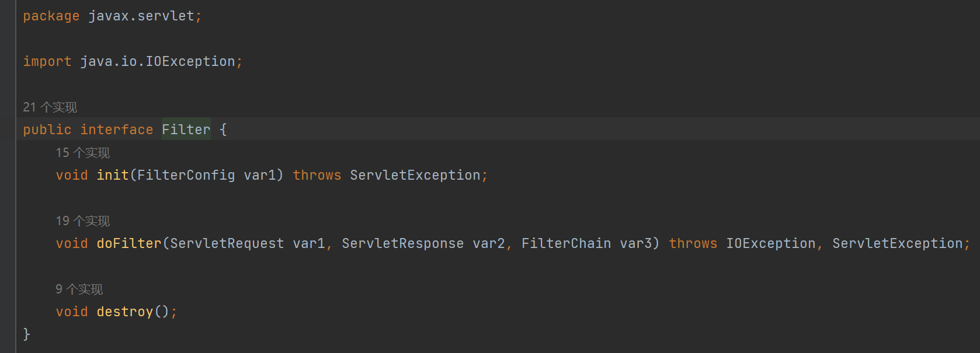This screenshot has height=353, width=980.
Task: Open the "21 个实现" implementations hint
Action: (50, 107)
